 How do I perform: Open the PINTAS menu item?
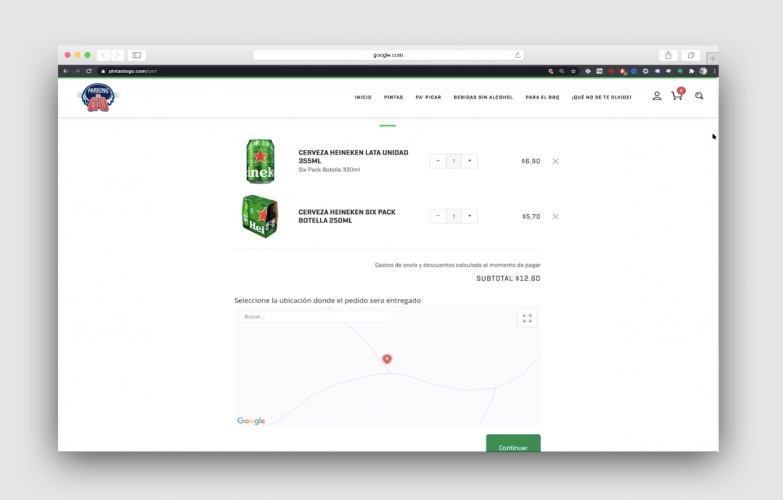coord(393,97)
